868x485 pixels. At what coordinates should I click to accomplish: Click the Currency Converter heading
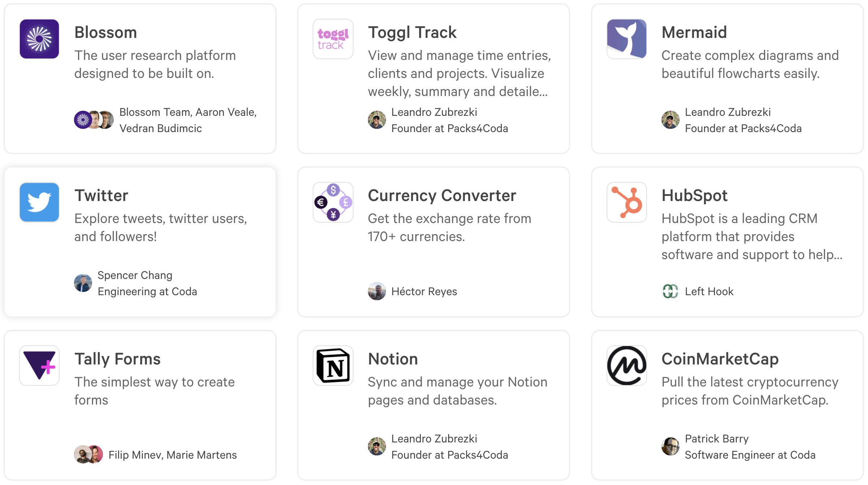tap(442, 196)
